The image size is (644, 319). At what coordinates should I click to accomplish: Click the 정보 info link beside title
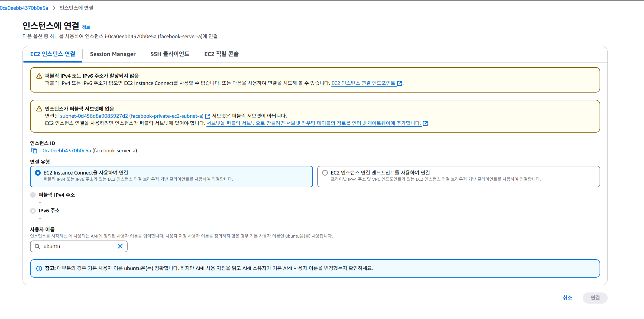(x=86, y=27)
